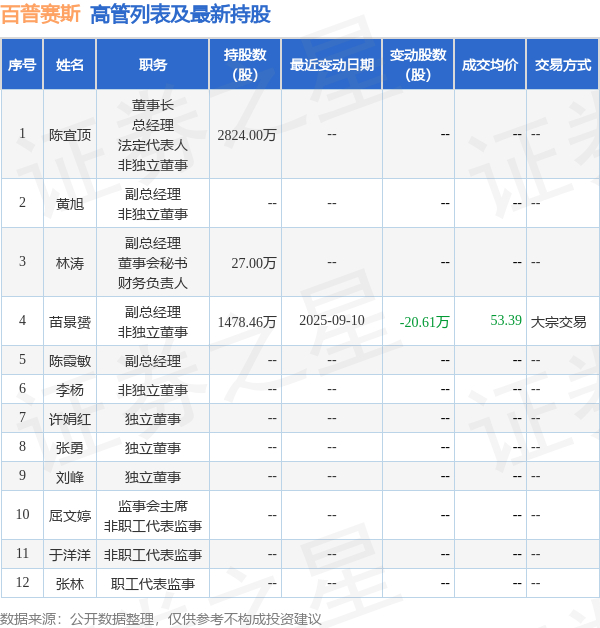
Task: Click the 持股数(股) column header
Action: (245, 64)
